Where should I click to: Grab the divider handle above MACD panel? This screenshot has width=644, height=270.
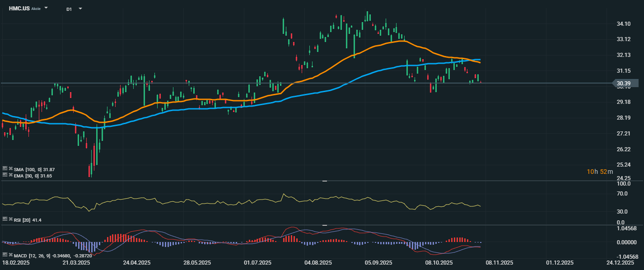click(x=324, y=225)
